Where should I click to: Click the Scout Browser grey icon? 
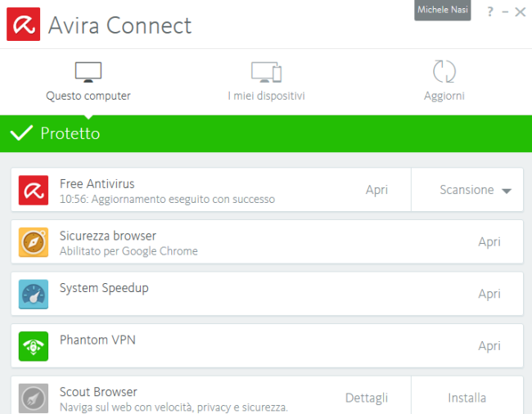(x=34, y=398)
